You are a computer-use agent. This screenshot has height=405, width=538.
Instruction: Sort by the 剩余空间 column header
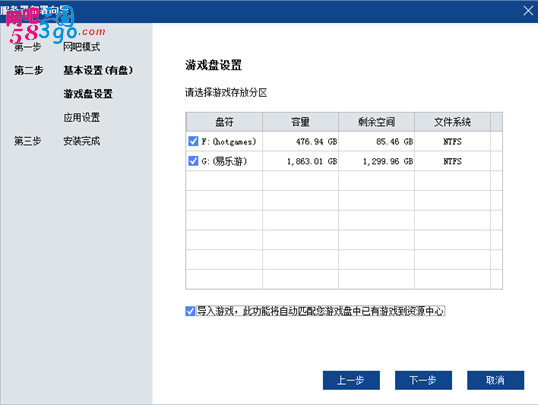(x=376, y=122)
